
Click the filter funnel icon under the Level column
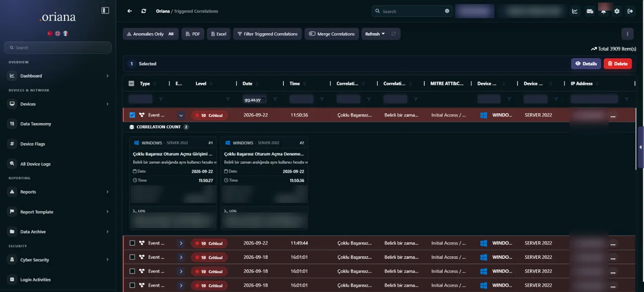(x=228, y=99)
